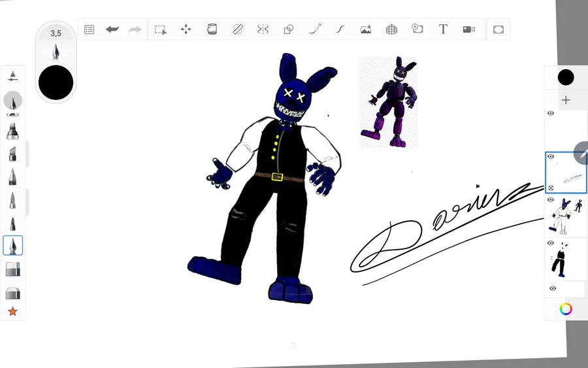Click the orange star favorites icon
The image size is (588, 368).
click(x=13, y=311)
